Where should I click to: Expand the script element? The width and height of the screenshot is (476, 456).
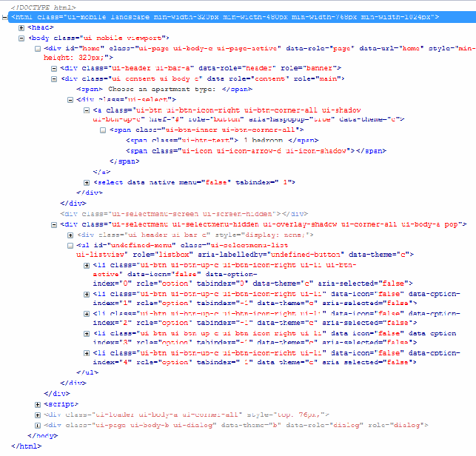[38, 405]
